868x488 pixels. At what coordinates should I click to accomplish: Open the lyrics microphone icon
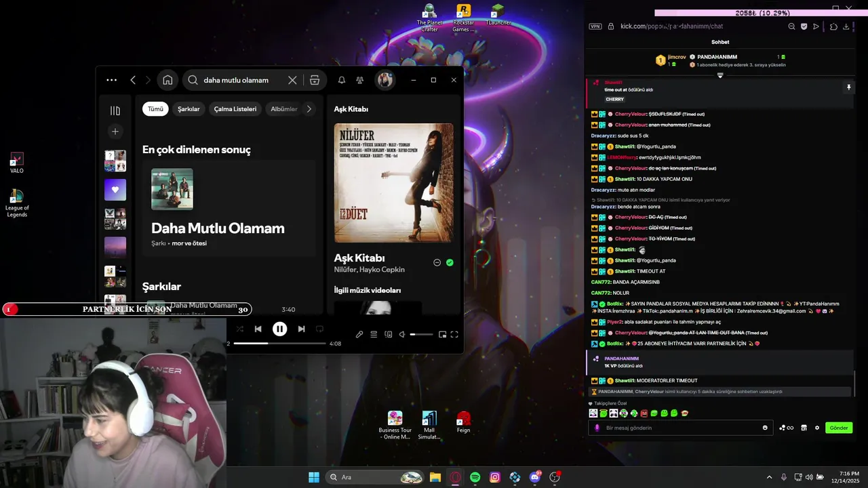(x=359, y=334)
